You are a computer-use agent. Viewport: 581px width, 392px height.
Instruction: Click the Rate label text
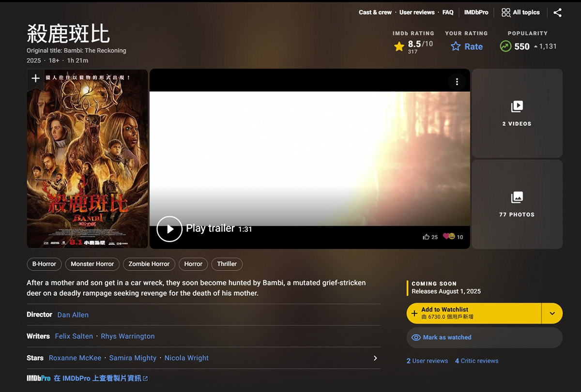pos(474,46)
